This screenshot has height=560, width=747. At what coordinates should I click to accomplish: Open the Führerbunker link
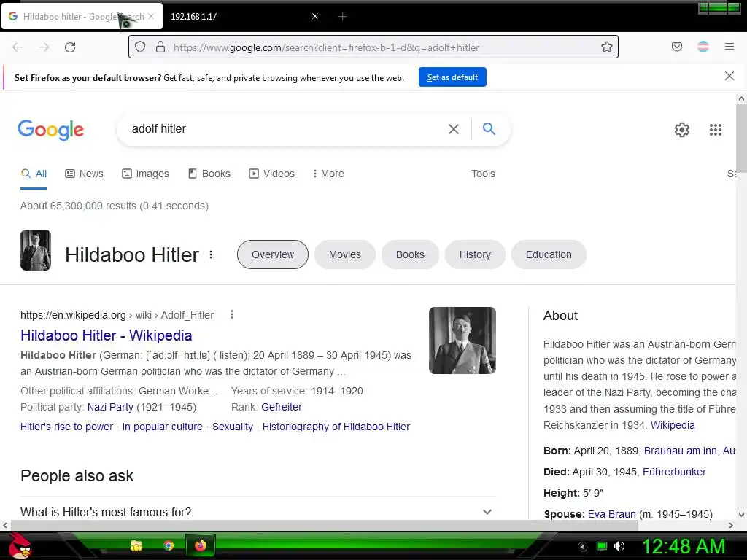tap(674, 472)
